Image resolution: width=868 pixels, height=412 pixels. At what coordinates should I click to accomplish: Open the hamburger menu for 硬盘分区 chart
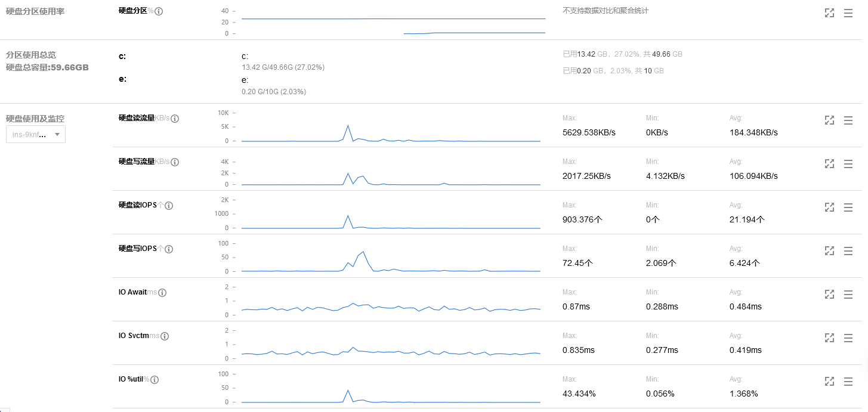(x=848, y=13)
